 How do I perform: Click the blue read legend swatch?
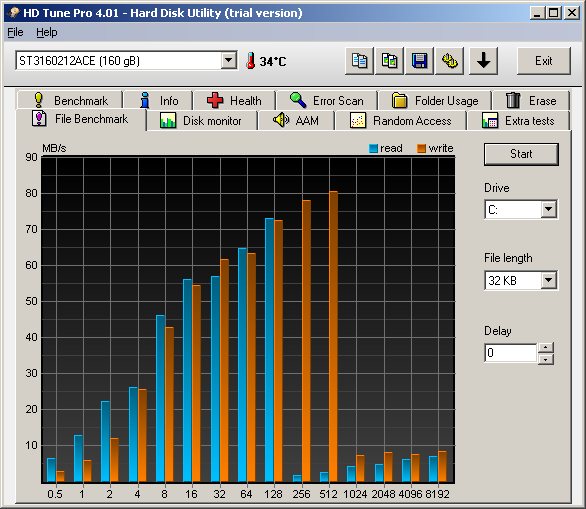click(x=373, y=148)
